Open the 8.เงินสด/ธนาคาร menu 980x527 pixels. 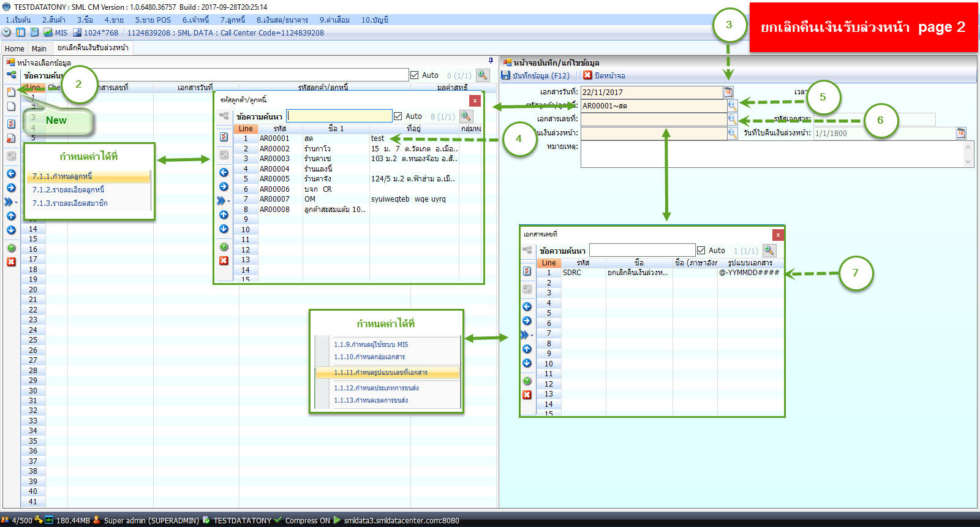282,20
